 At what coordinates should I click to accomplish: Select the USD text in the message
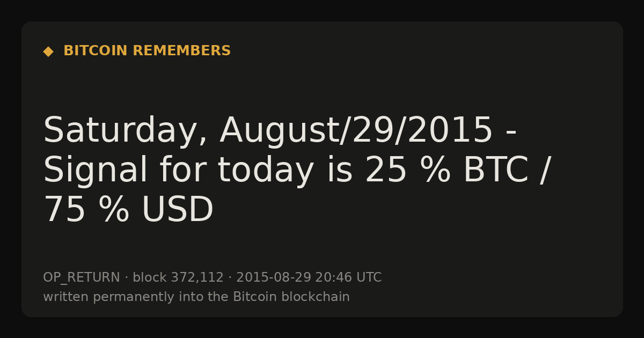coord(178,210)
